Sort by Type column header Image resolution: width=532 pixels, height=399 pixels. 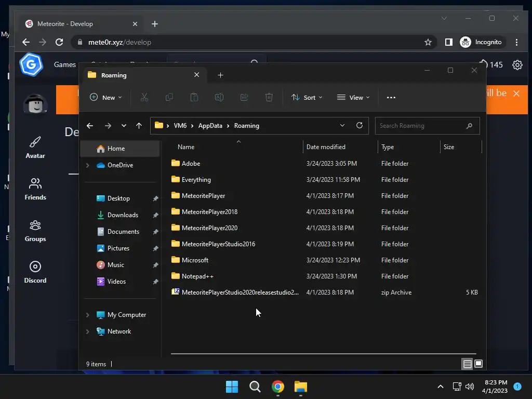tap(388, 147)
